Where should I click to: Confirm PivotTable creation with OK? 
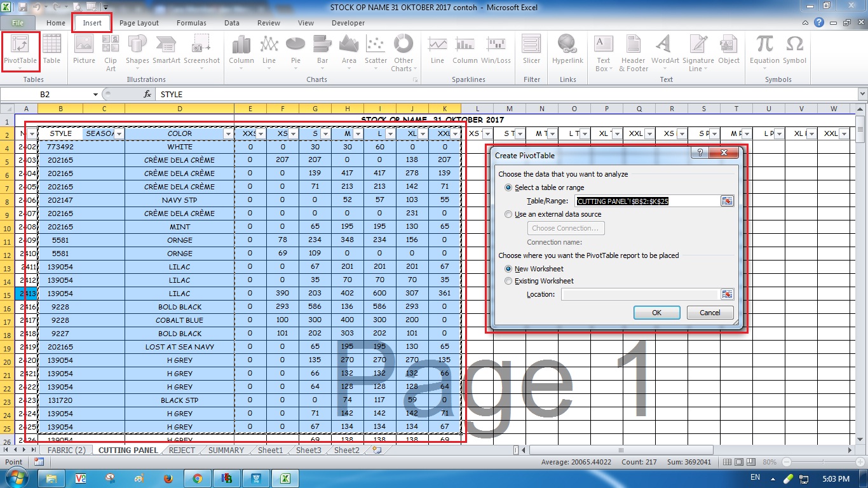656,312
